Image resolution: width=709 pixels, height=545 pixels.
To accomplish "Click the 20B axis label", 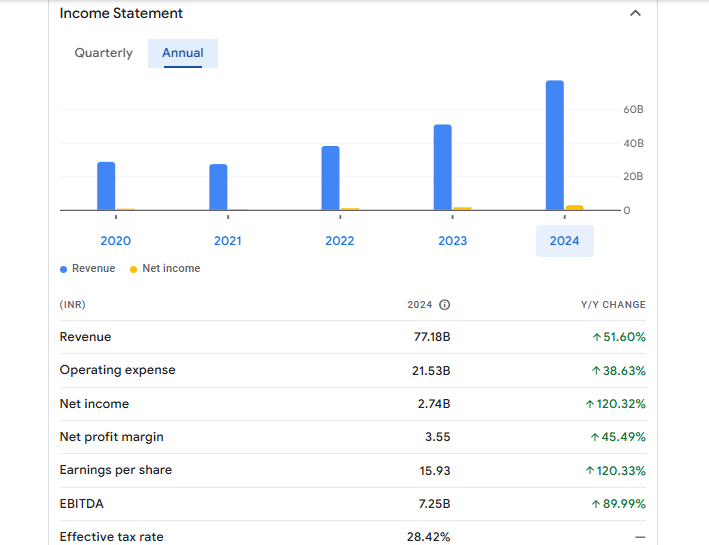I will (x=633, y=176).
